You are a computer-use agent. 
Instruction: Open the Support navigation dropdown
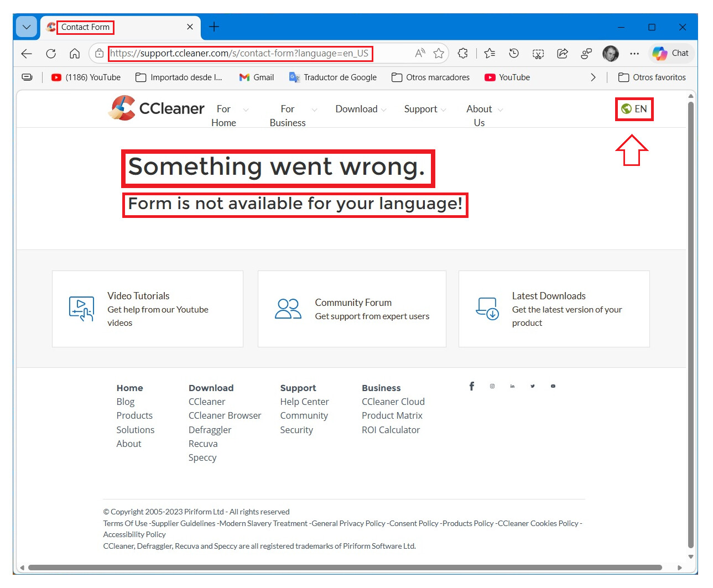pyautogui.click(x=425, y=110)
